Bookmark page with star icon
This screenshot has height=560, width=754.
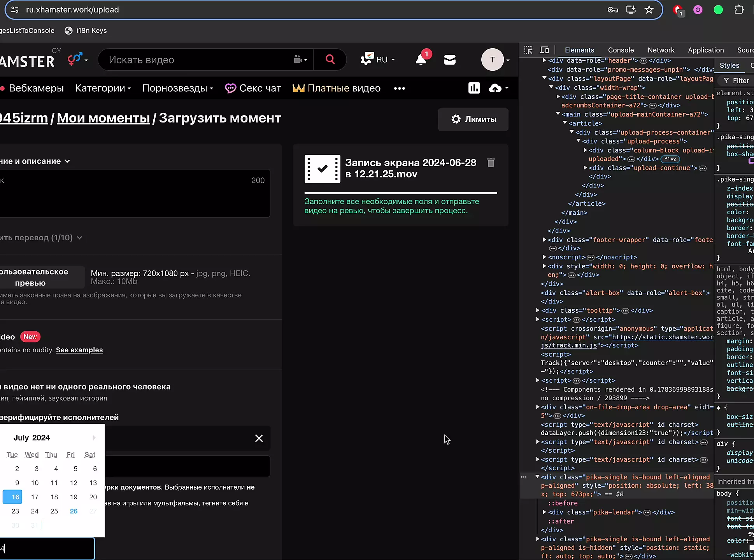tap(649, 10)
